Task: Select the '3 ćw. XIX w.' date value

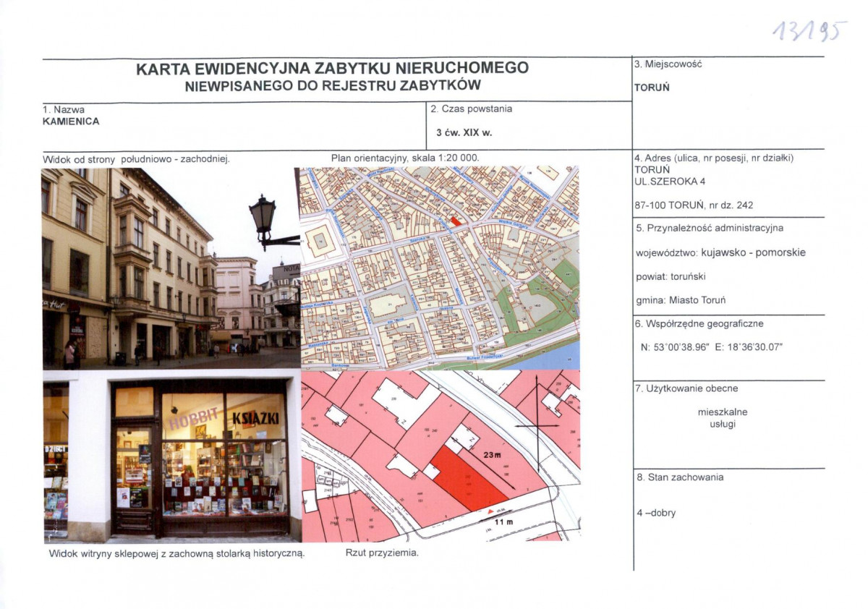Action: click(464, 133)
